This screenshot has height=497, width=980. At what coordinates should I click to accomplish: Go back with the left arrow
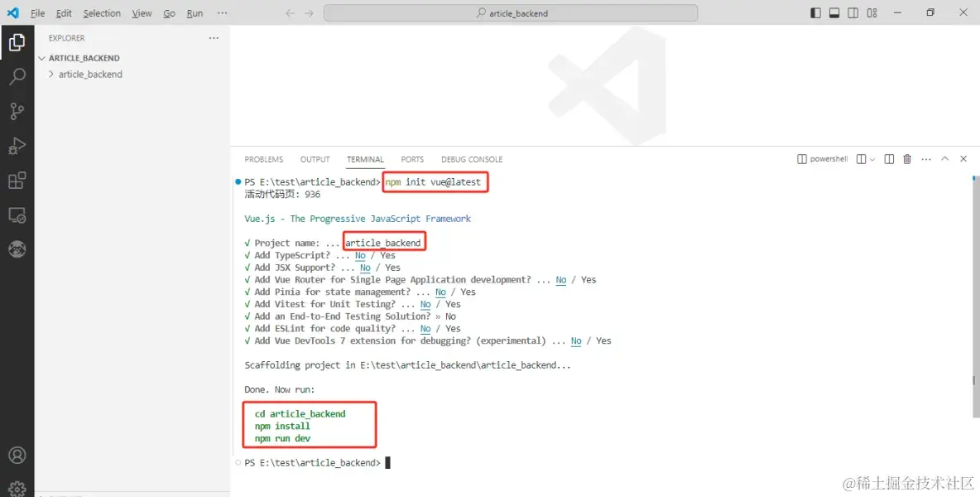290,13
